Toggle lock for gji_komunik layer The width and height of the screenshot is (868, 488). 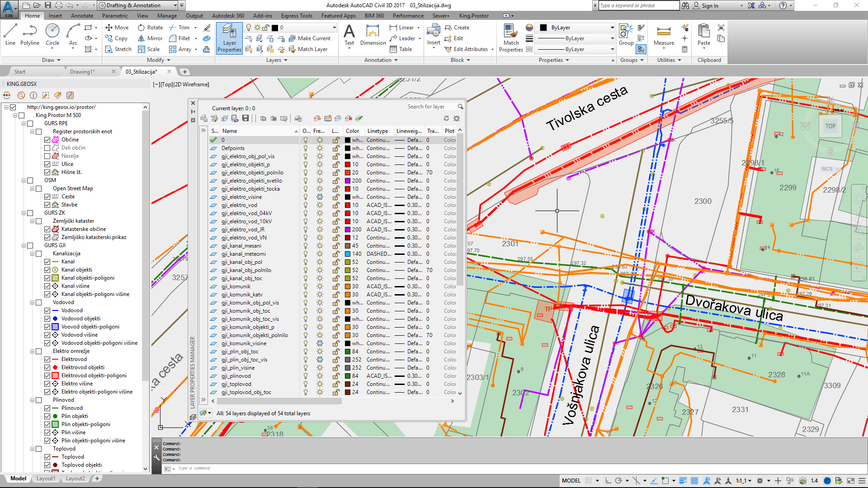(336, 286)
